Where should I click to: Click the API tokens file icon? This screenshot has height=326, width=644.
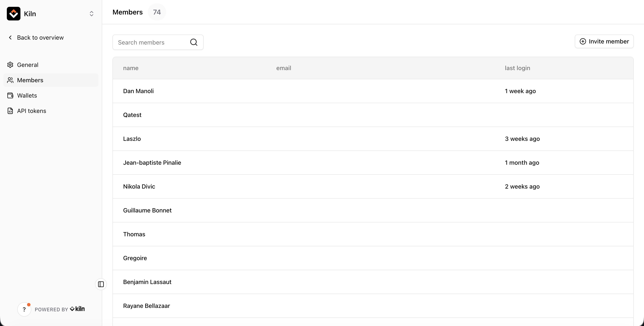(10, 111)
